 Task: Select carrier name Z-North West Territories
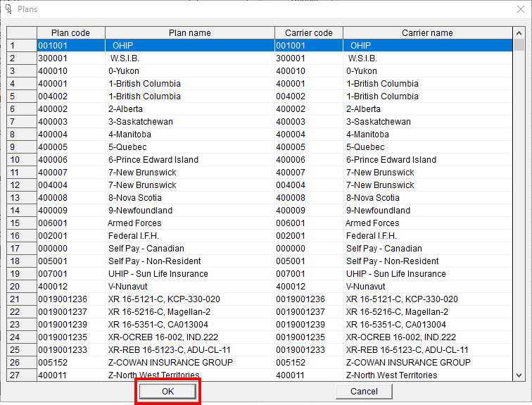(428, 375)
